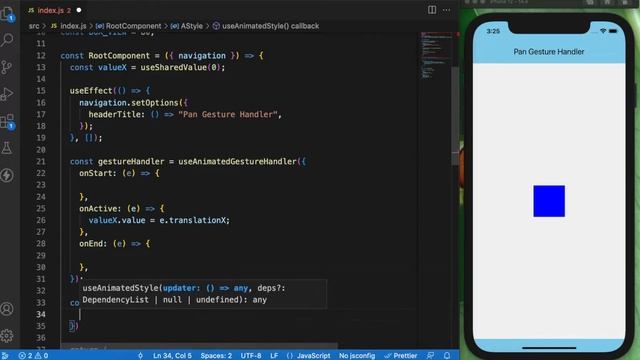The image size is (640, 360).
Task: Split the editor to the right
Action: coord(432,10)
